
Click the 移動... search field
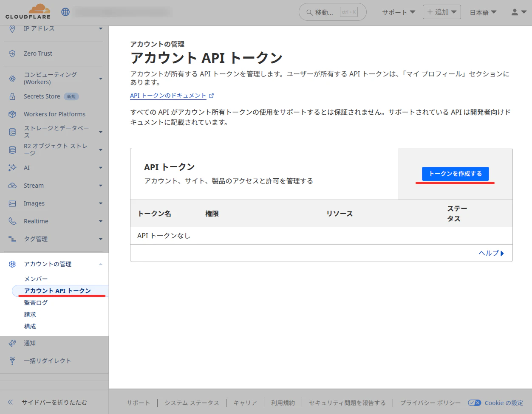(x=333, y=12)
